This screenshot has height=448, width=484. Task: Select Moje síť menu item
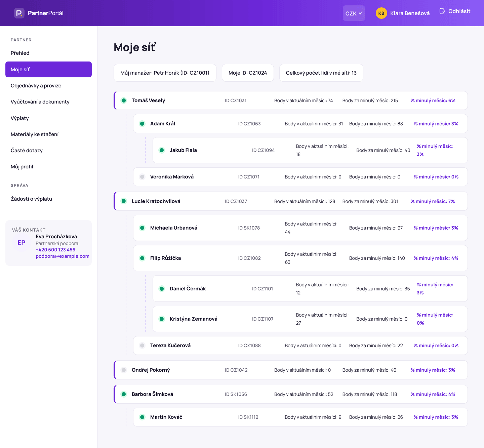coord(48,69)
